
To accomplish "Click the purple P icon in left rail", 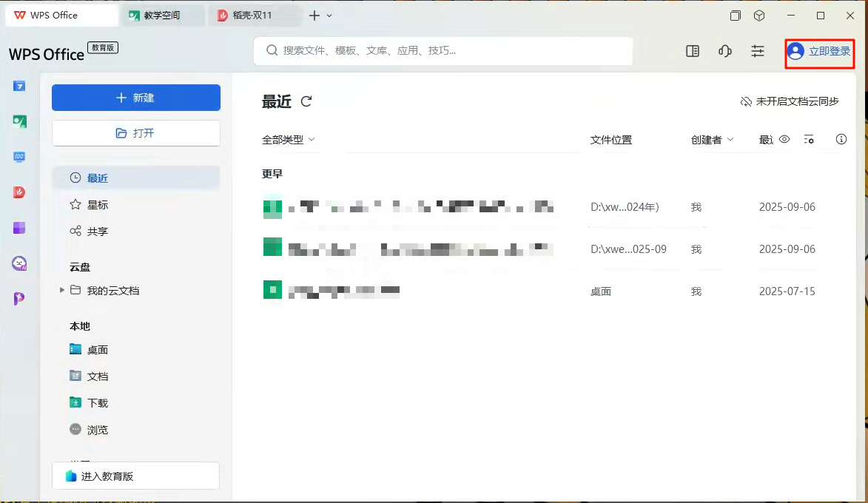I will pos(19,299).
